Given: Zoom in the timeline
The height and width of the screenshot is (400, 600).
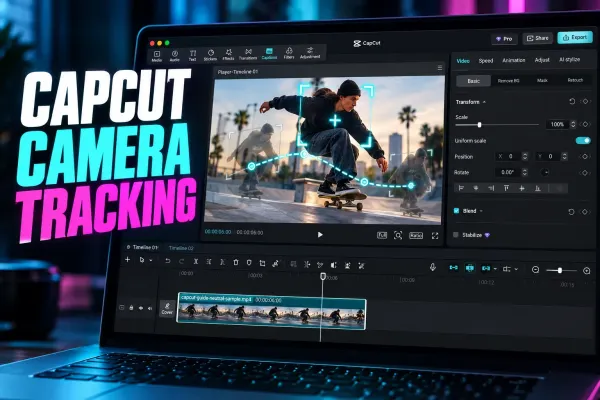Looking at the screenshot, I should (x=587, y=271).
